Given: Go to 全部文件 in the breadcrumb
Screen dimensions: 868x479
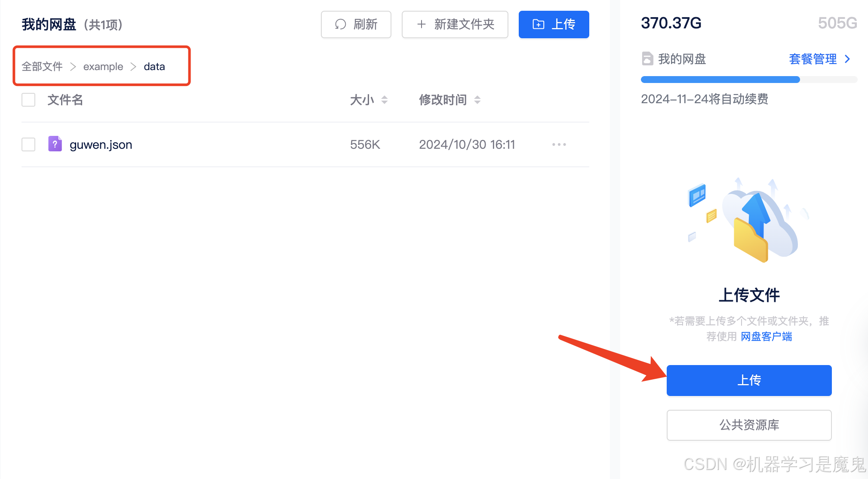Looking at the screenshot, I should point(42,67).
